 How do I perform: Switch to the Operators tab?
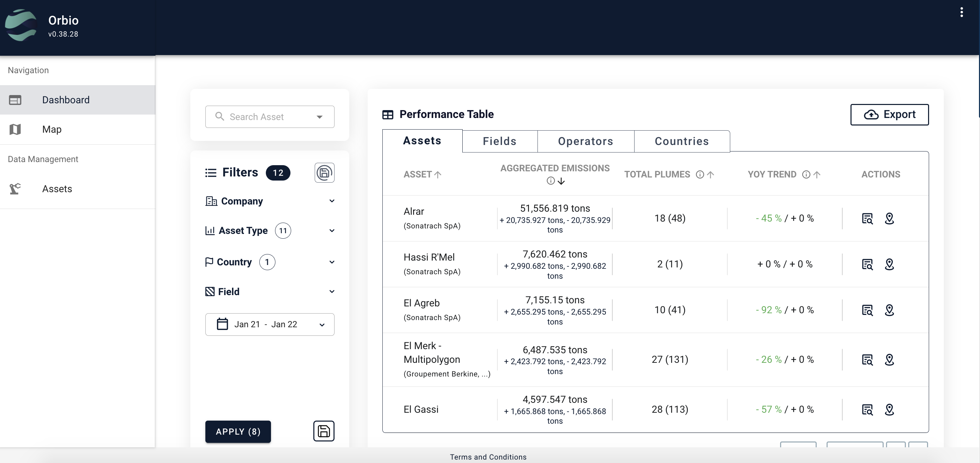(585, 141)
